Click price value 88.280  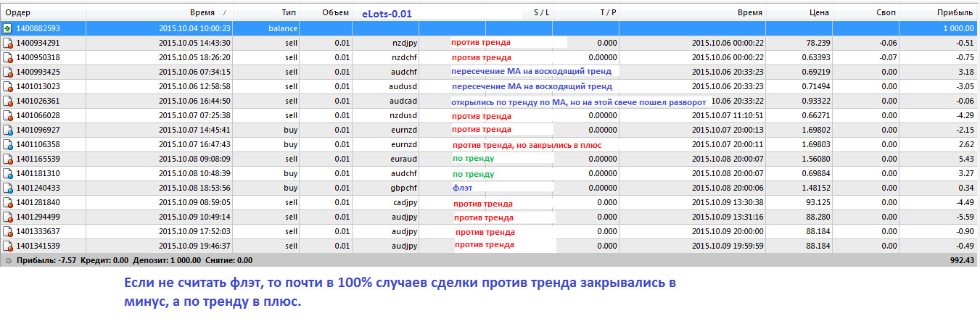[818, 217]
